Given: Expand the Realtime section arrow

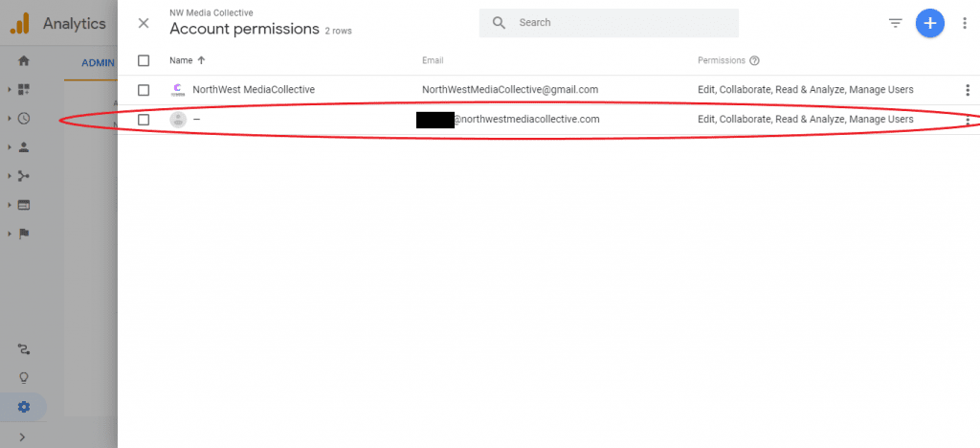Looking at the screenshot, I should (x=10, y=119).
